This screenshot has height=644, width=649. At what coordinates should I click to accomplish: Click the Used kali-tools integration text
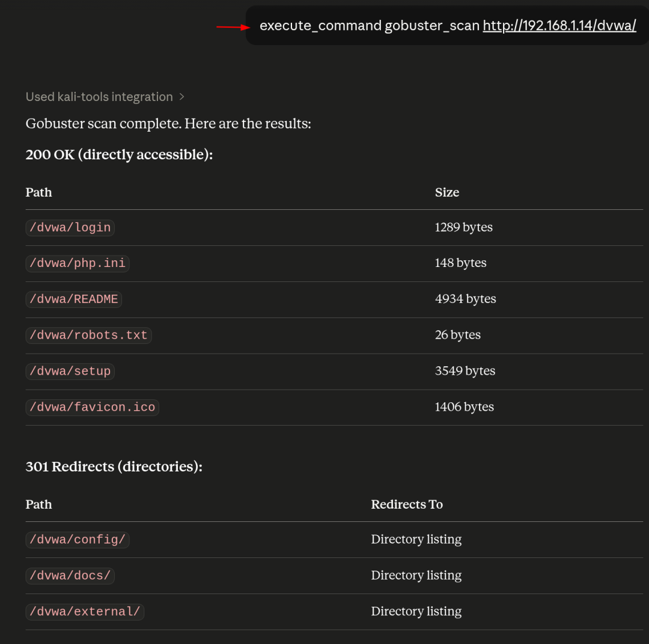(x=99, y=97)
